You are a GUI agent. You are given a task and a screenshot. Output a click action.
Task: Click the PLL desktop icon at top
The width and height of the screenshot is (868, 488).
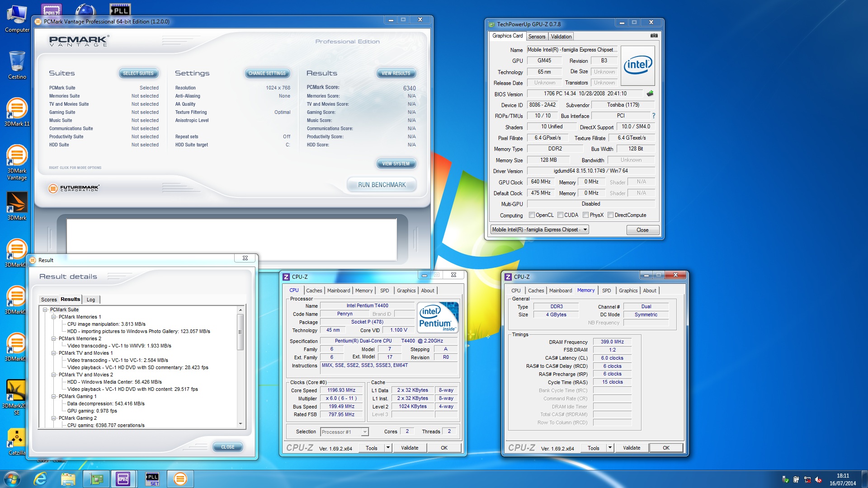pos(120,9)
